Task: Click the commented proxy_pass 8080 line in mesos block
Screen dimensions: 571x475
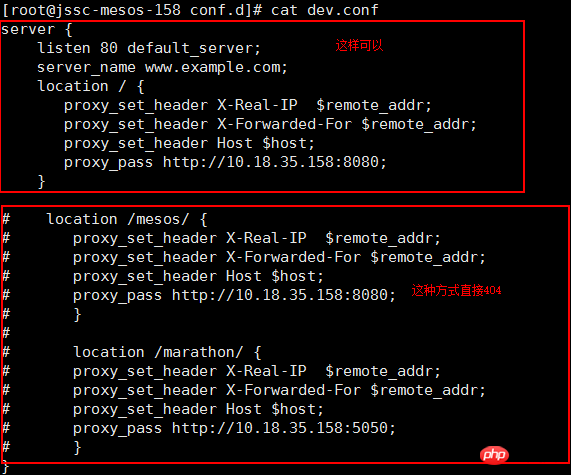Action: (x=234, y=295)
